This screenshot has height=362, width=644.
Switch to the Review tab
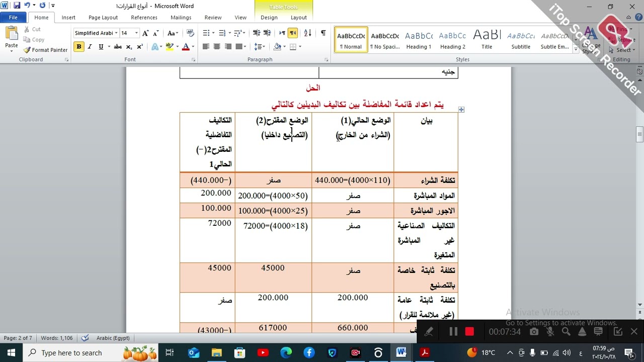tap(213, 18)
